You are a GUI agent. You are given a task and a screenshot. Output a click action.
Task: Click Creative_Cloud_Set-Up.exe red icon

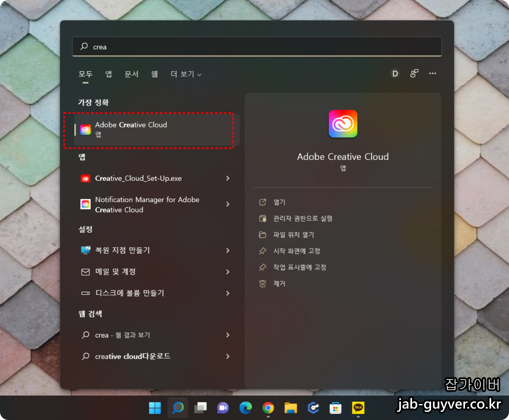85,178
